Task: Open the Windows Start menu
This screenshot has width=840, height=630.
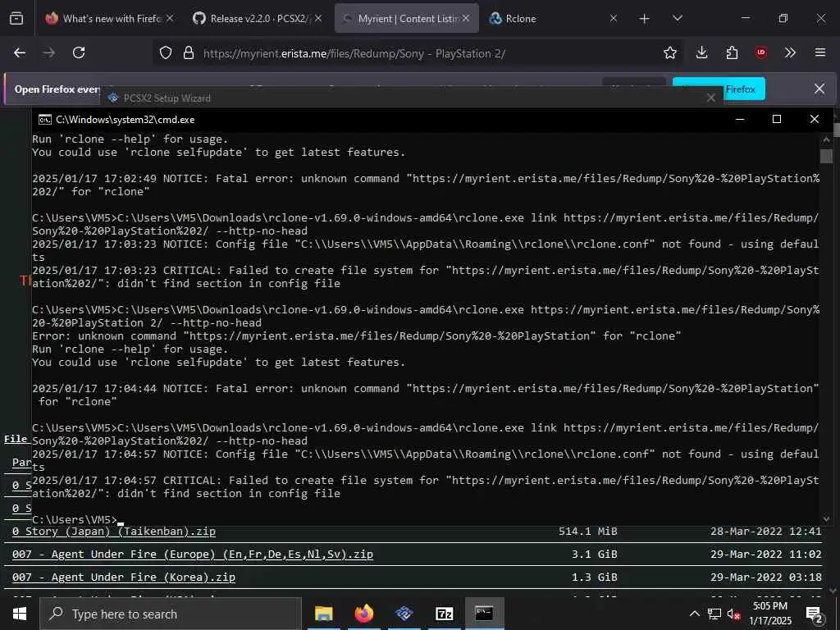Action: 20,614
